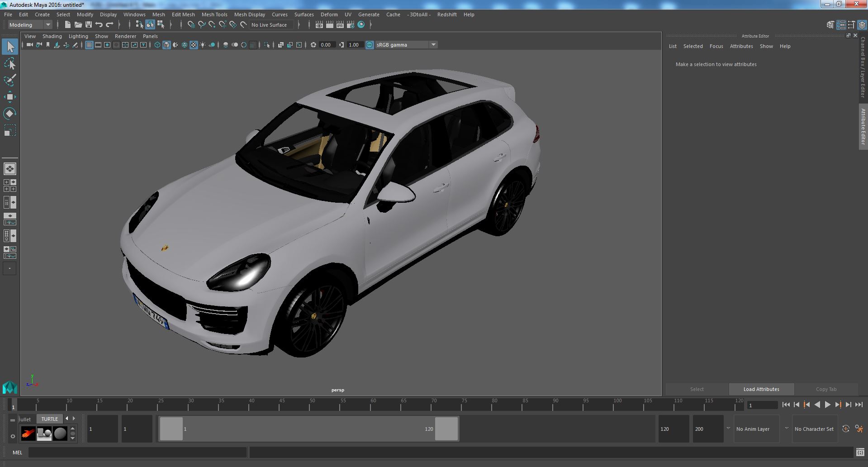Pick the Paint Selection tool
Image resolution: width=868 pixels, height=467 pixels.
pyautogui.click(x=9, y=80)
